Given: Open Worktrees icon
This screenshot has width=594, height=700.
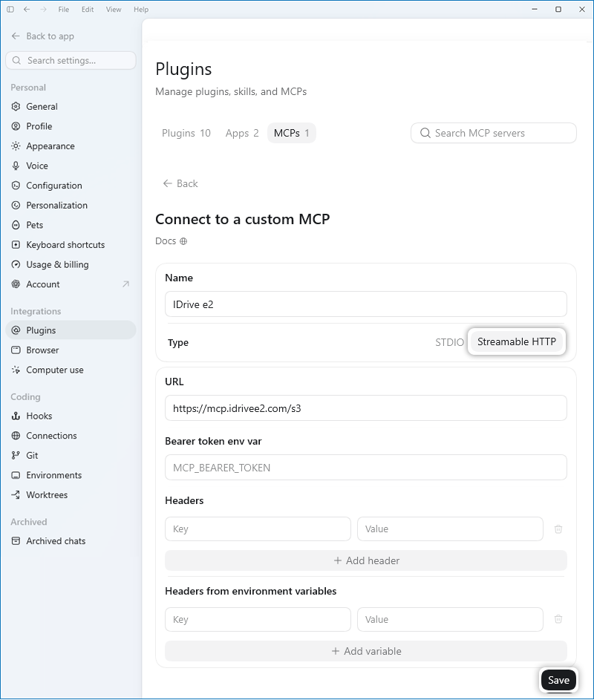Looking at the screenshot, I should tap(16, 494).
